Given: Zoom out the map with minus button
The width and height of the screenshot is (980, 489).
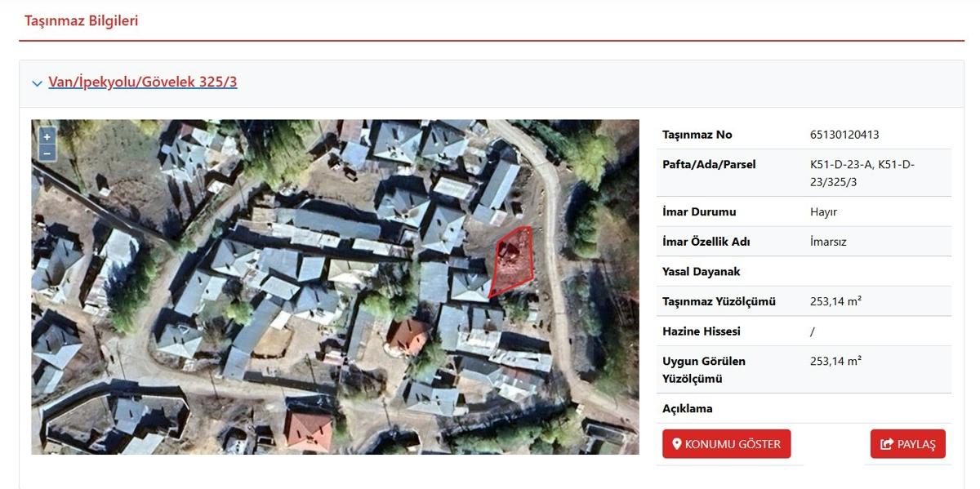Looking at the screenshot, I should 47,153.
